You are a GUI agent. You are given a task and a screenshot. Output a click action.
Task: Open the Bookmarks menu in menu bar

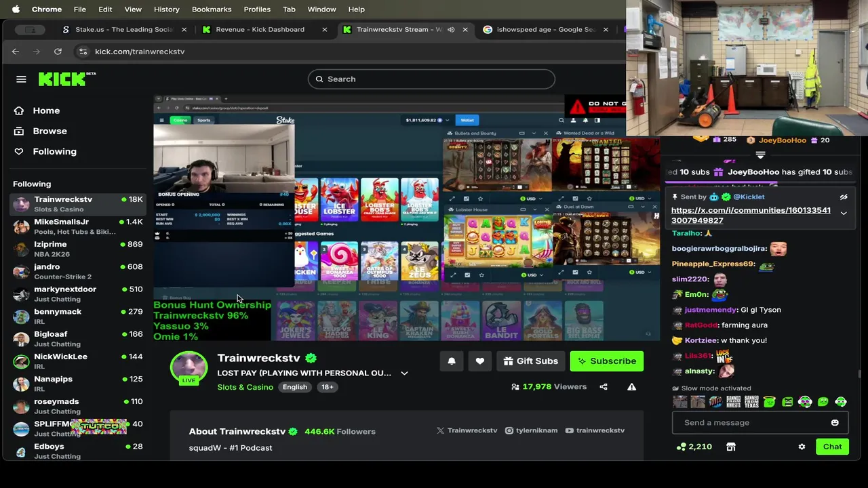[x=212, y=9]
